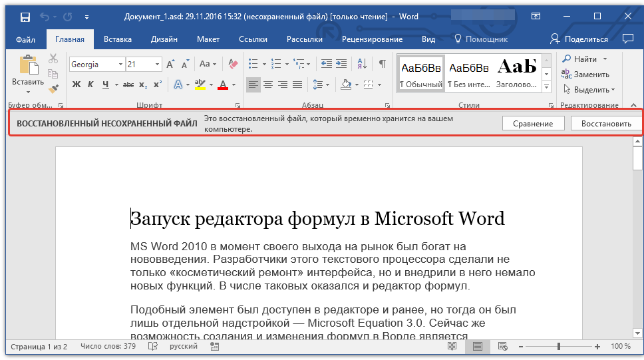Open the Рецензирование tab
644x360 pixels.
pos(372,39)
